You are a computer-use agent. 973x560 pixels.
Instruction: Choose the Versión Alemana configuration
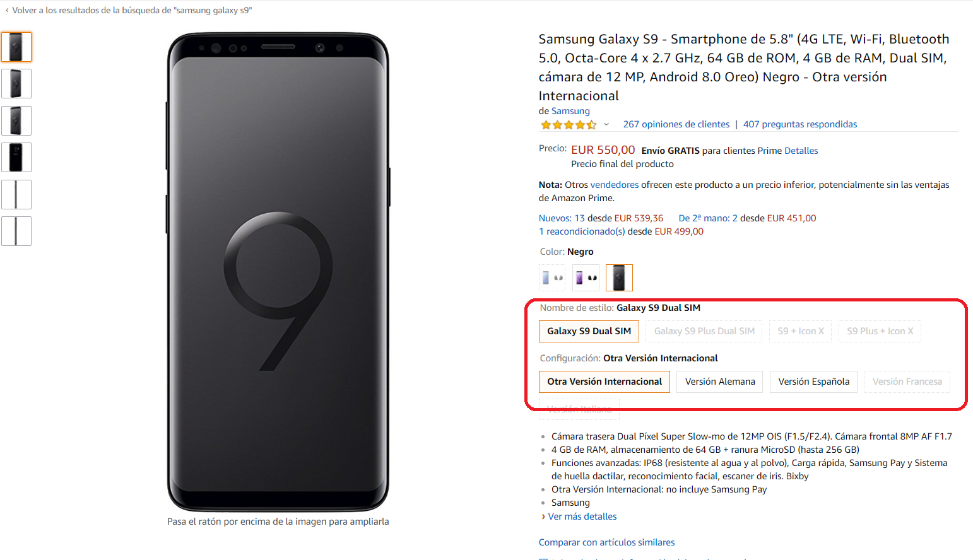(720, 382)
